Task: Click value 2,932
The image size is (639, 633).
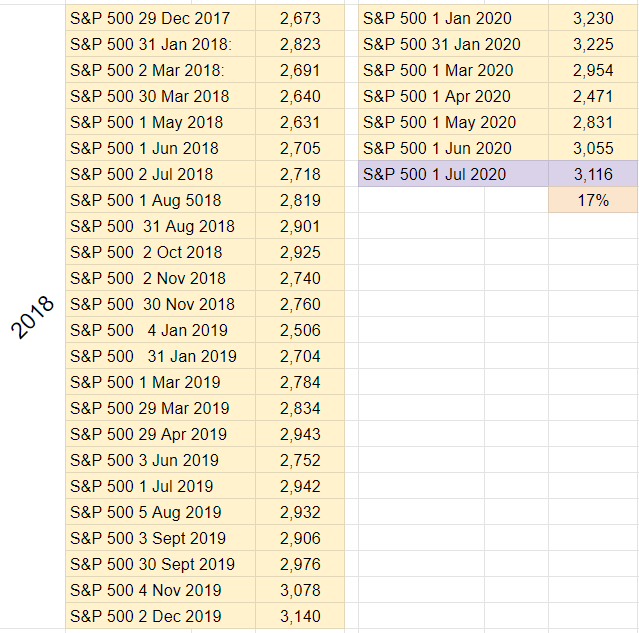Action: (x=300, y=512)
